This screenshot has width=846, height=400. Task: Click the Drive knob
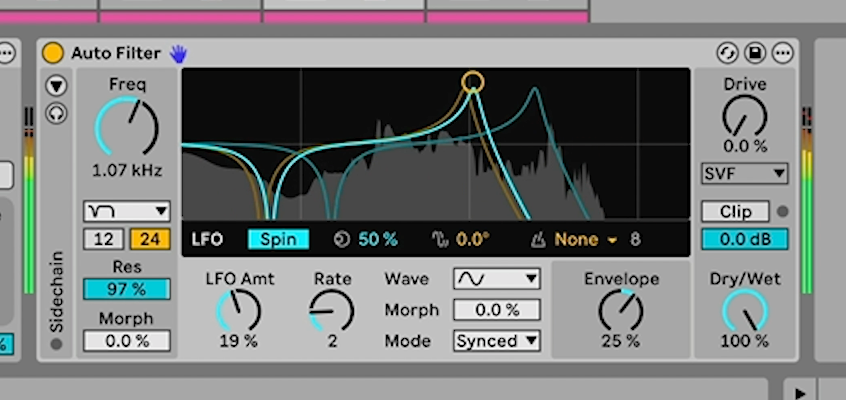745,116
